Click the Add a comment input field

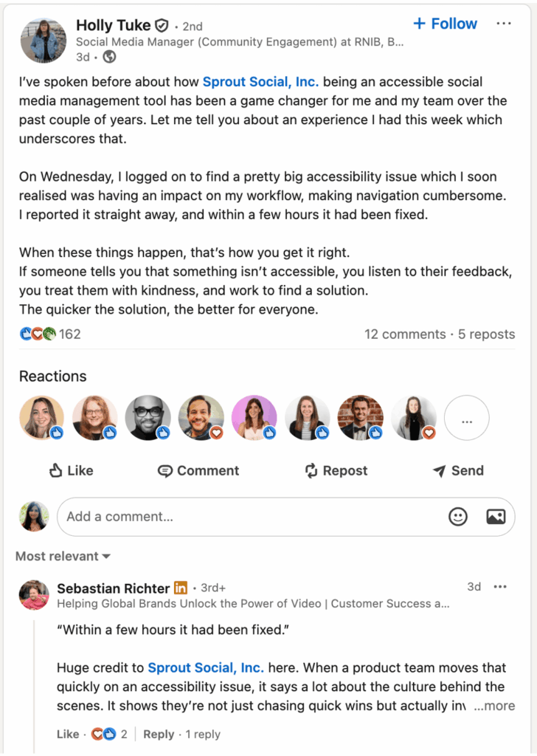pyautogui.click(x=221, y=517)
